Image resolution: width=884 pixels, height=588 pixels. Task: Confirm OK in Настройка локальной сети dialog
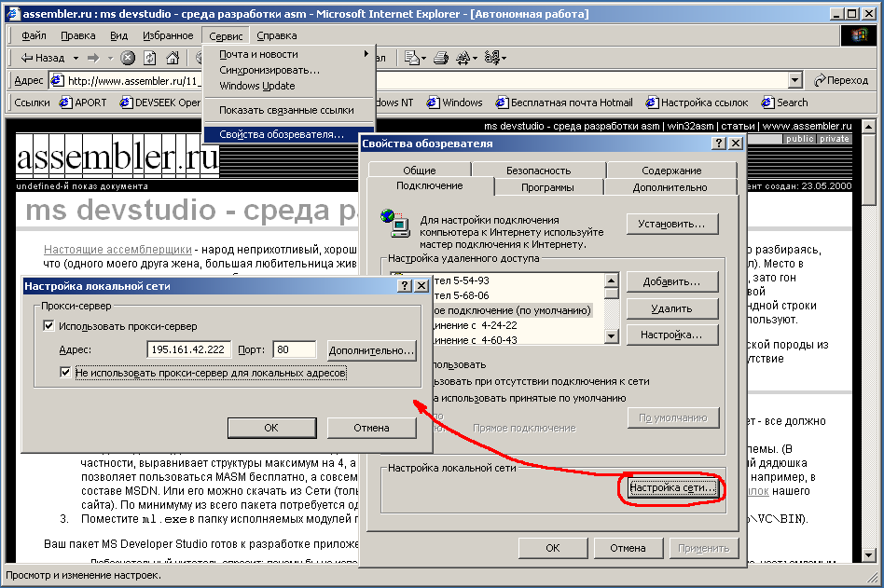click(x=271, y=428)
